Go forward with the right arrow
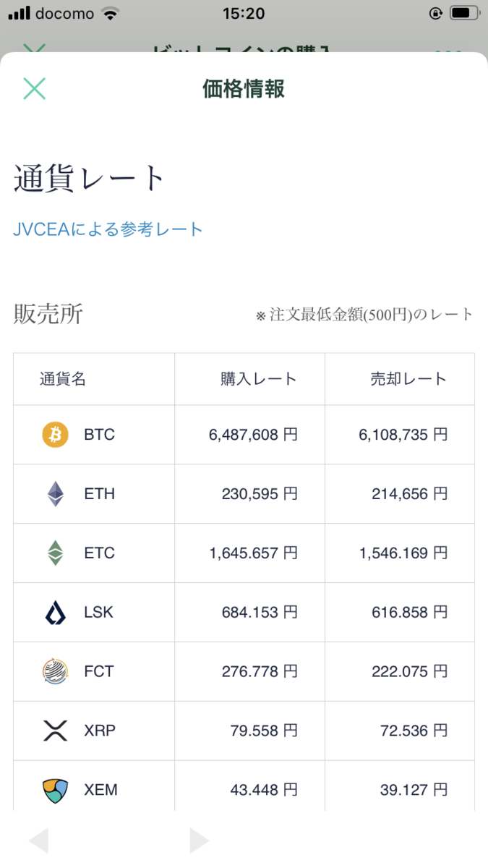 [199, 841]
